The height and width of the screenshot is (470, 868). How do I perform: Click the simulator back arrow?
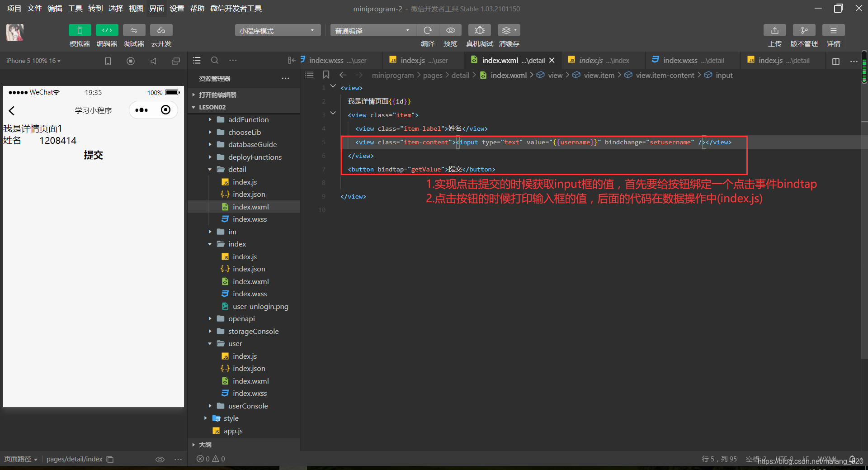coord(12,110)
